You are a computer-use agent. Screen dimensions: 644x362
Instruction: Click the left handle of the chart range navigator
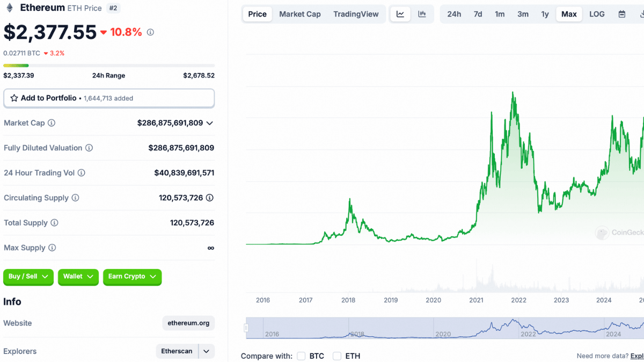coord(246,328)
